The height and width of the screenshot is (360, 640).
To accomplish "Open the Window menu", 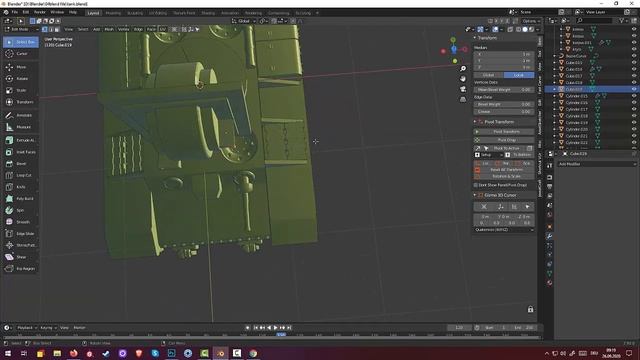I will click(57, 12).
